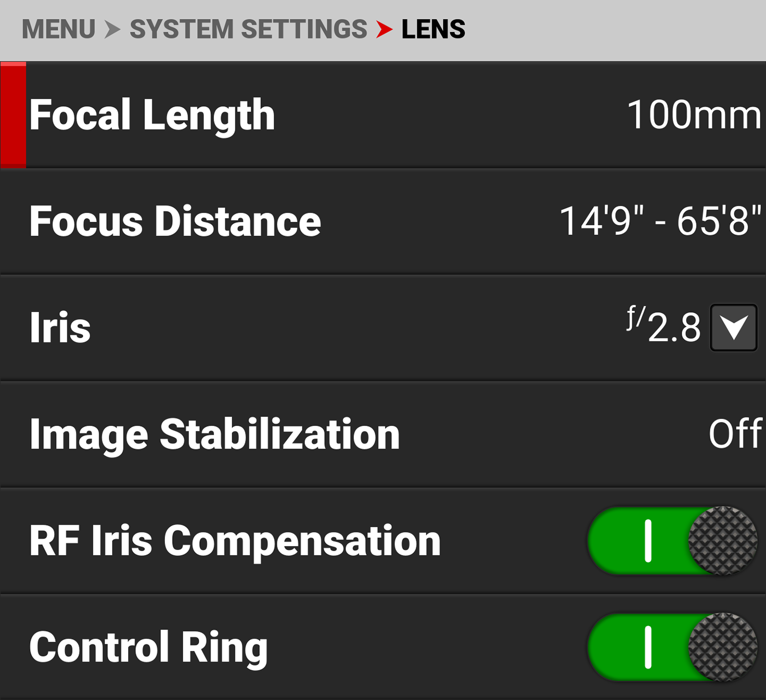Return to SYSTEM SETTINGS breadcrumb

click(x=248, y=30)
